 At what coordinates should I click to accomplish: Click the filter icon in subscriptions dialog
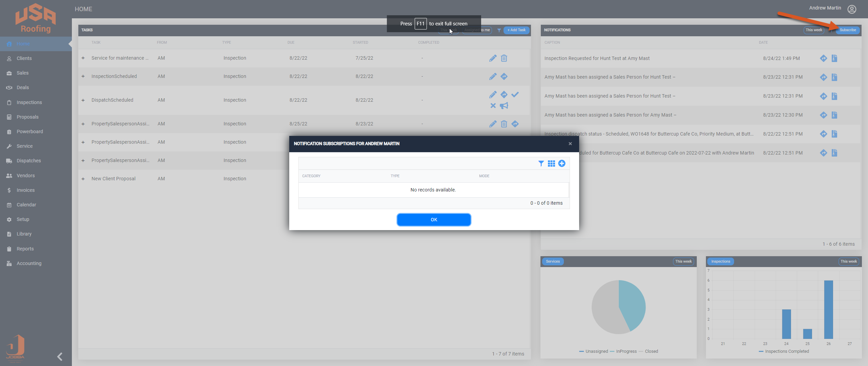click(x=541, y=164)
